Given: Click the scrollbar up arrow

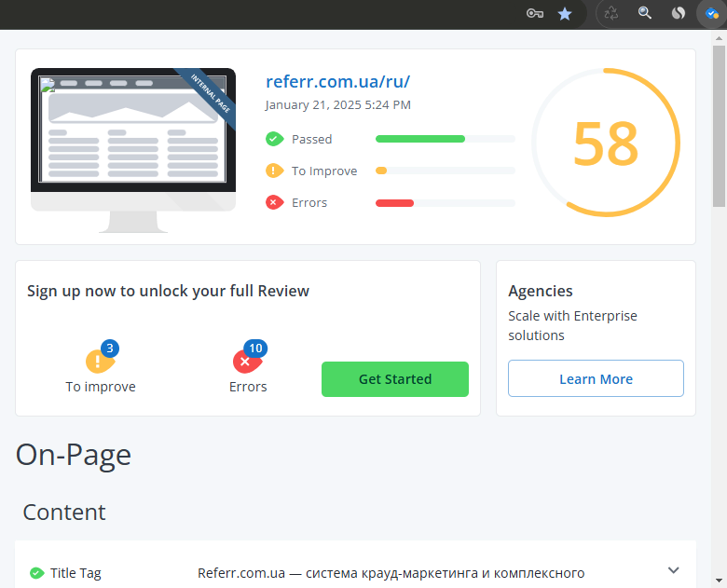Looking at the screenshot, I should tap(720, 38).
